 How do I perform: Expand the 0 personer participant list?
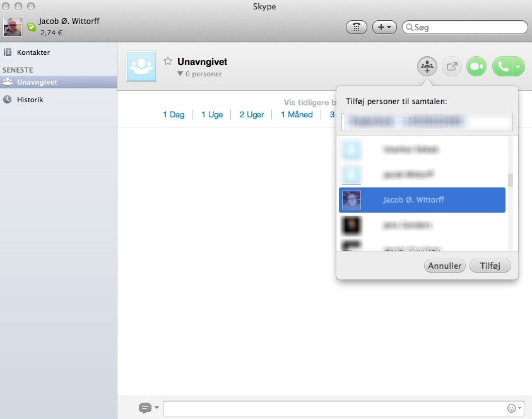coord(199,74)
